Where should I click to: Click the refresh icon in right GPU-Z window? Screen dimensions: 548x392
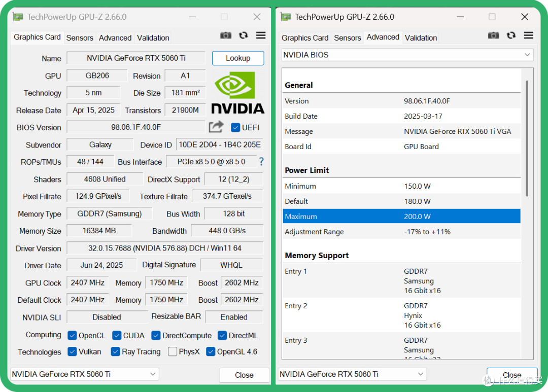tap(511, 35)
